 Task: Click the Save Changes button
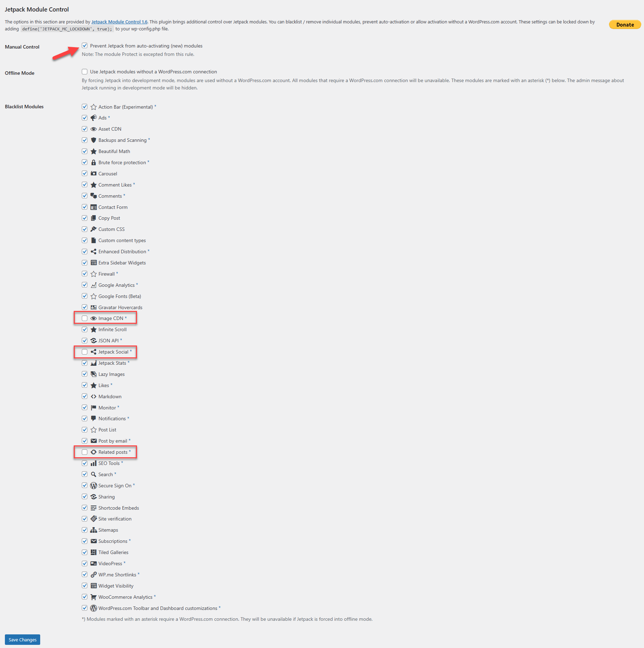click(x=22, y=640)
